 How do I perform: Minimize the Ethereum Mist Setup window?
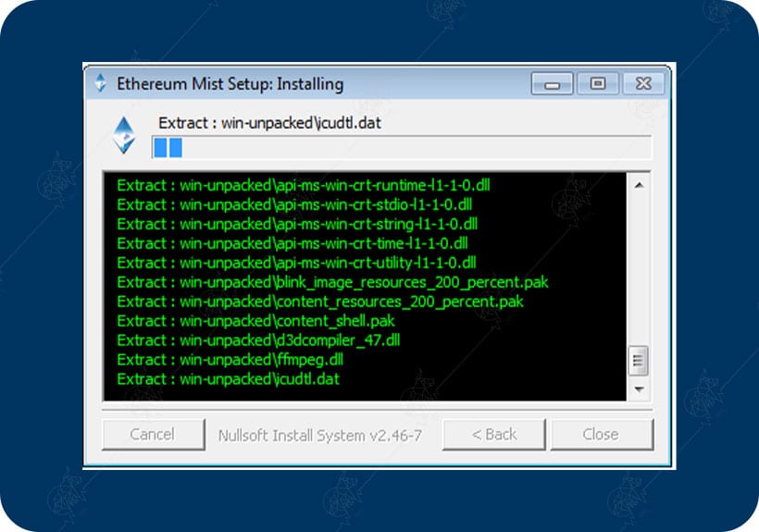552,84
